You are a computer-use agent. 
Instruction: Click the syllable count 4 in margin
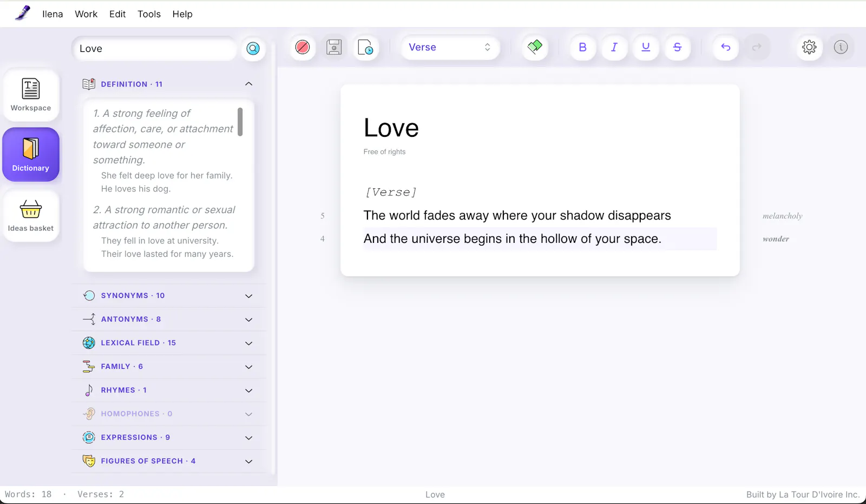pyautogui.click(x=323, y=238)
